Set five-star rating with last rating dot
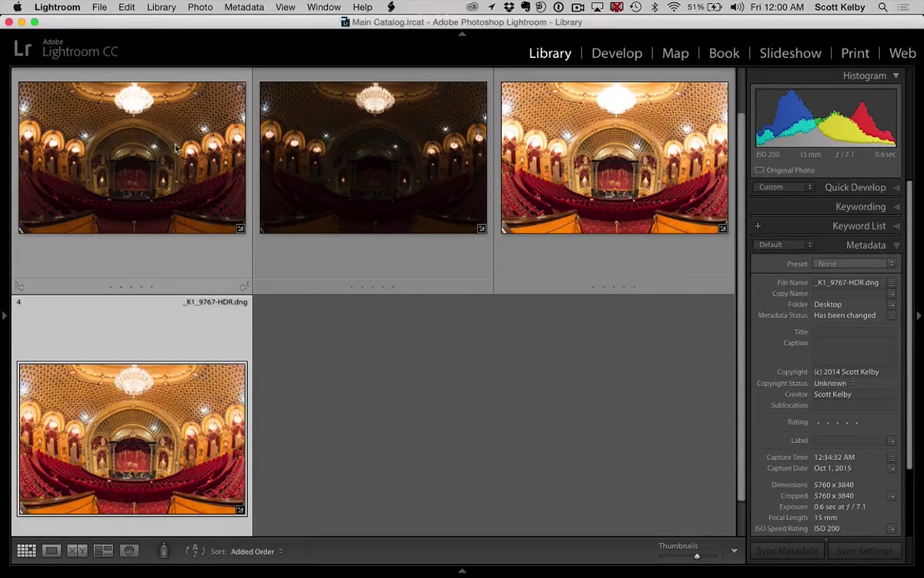 click(855, 423)
